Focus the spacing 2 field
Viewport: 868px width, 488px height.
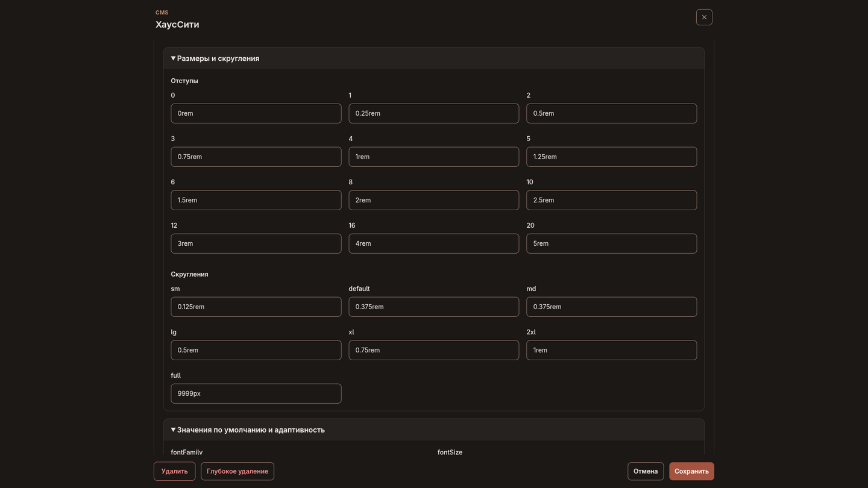(612, 113)
